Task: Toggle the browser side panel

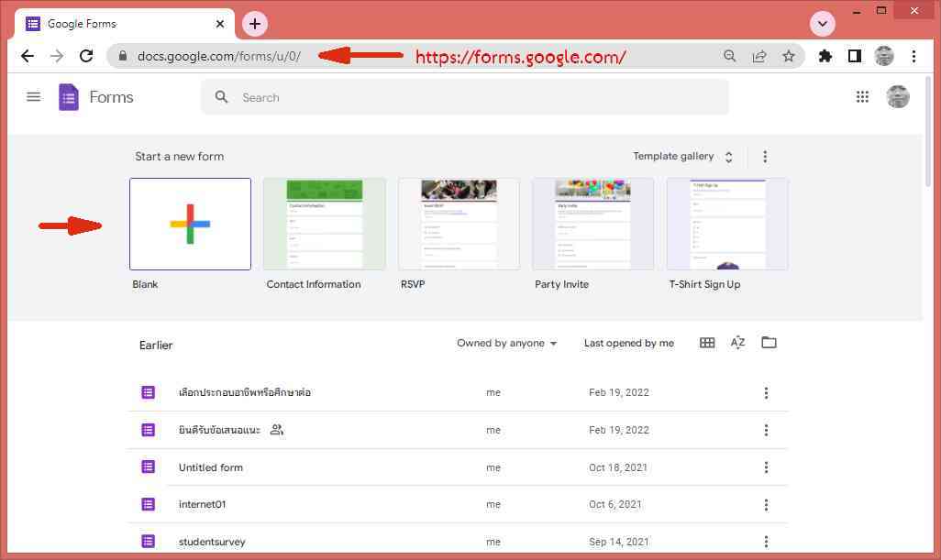Action: (x=854, y=56)
